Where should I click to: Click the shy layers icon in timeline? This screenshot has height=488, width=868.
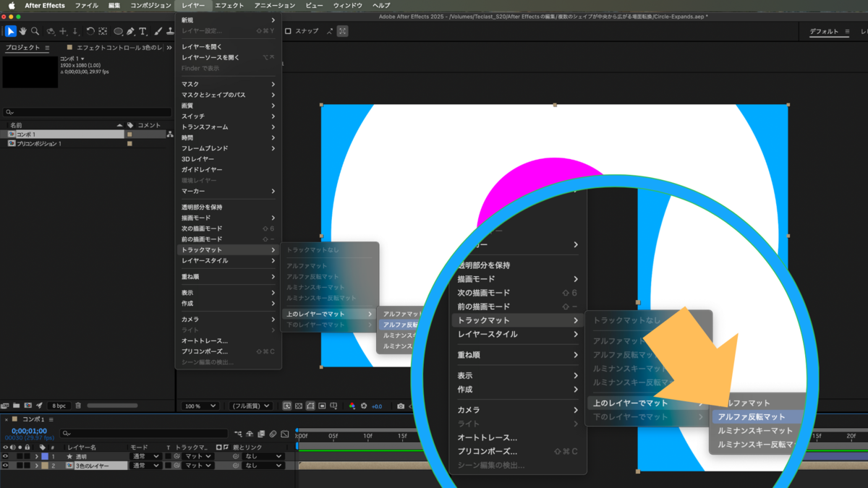250,434
